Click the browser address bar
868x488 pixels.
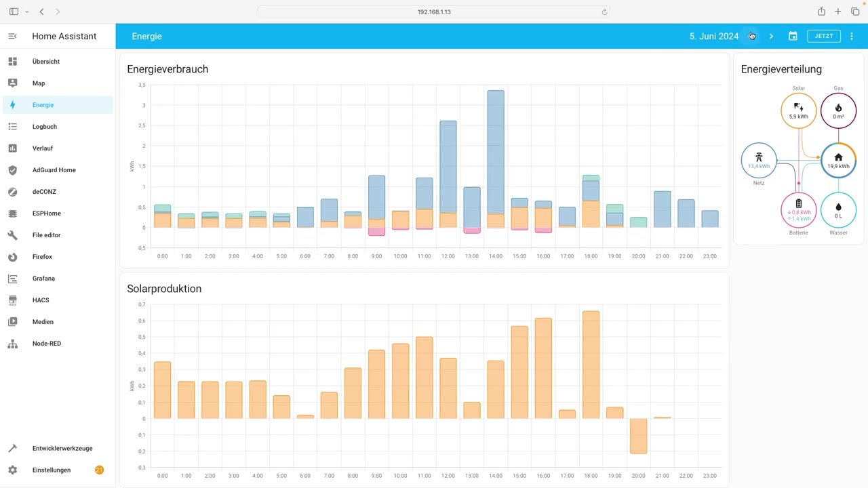(x=434, y=12)
